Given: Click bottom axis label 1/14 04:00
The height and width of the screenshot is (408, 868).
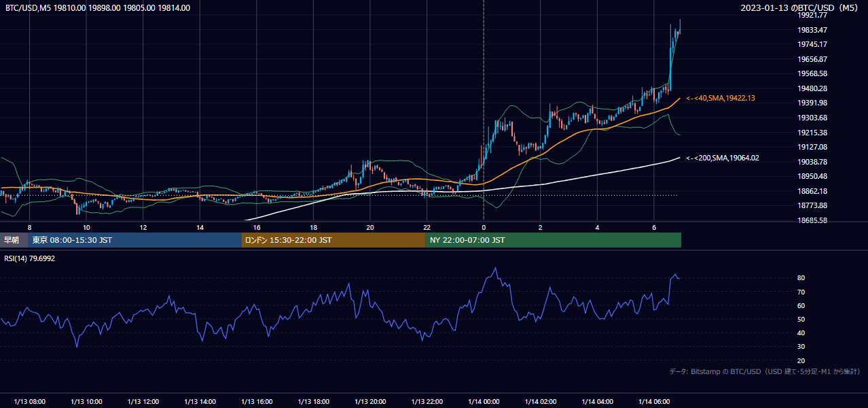Looking at the screenshot, I should tap(597, 401).
